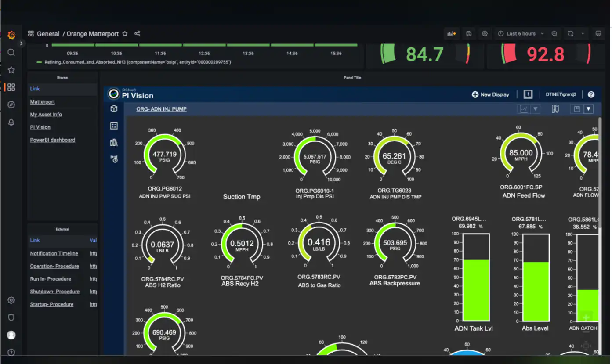Click the Abs Level bar indicator
This screenshot has width=612, height=364.
click(536, 277)
